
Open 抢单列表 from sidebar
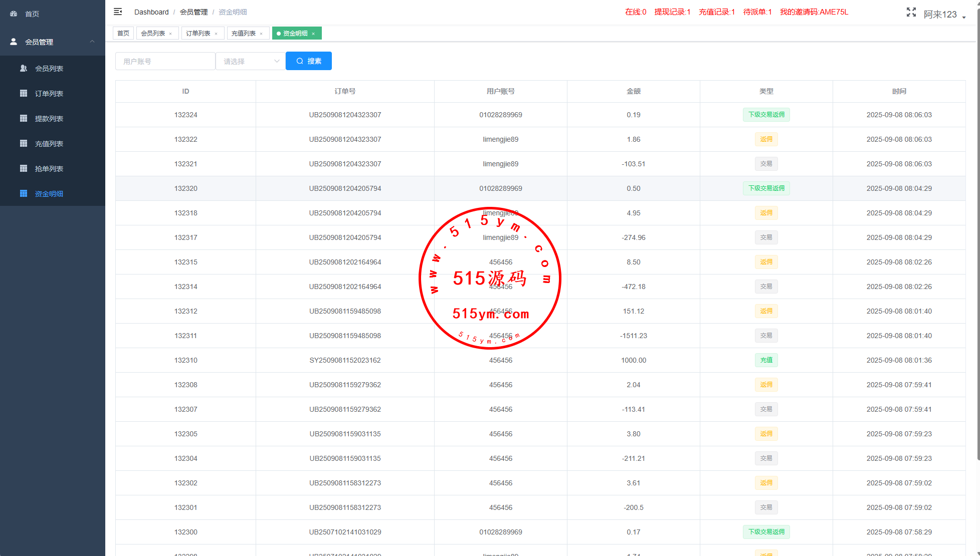49,169
